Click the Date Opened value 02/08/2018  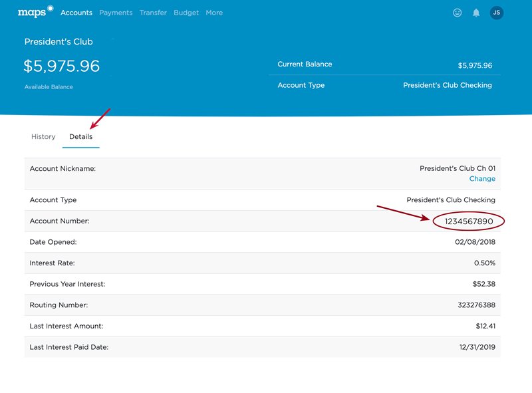(x=475, y=242)
